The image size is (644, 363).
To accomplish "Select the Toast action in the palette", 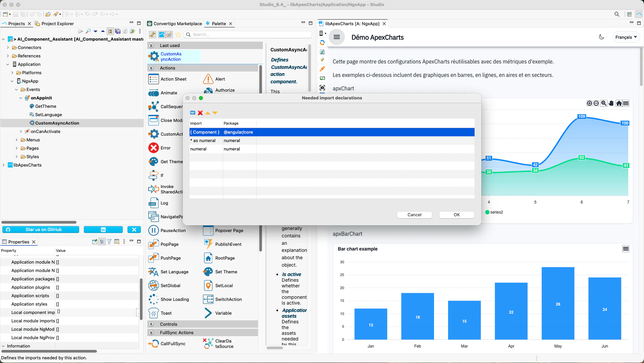I will 165,313.
